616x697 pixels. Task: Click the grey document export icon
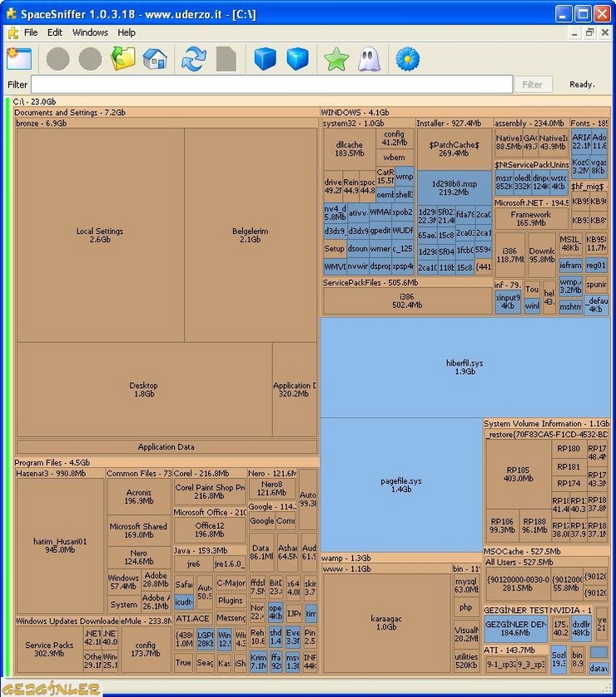226,58
